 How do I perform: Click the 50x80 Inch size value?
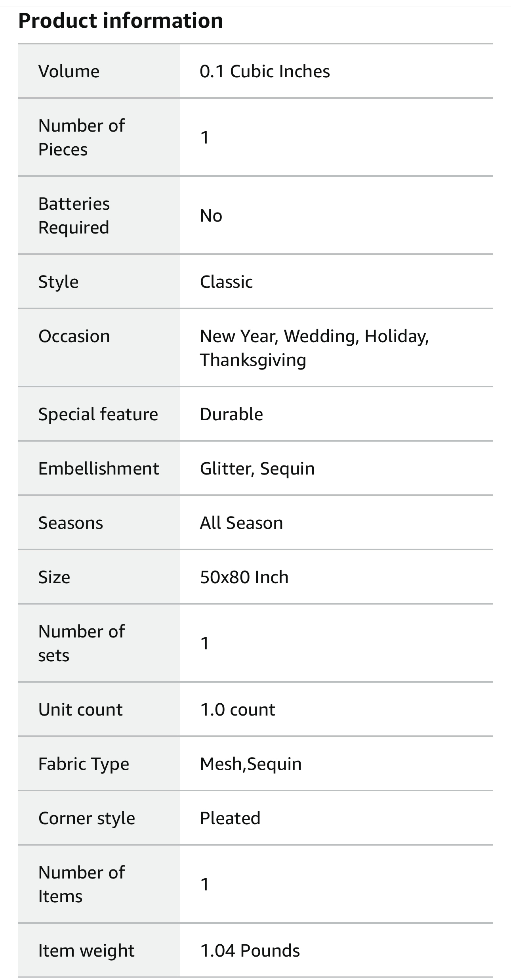[x=244, y=577]
